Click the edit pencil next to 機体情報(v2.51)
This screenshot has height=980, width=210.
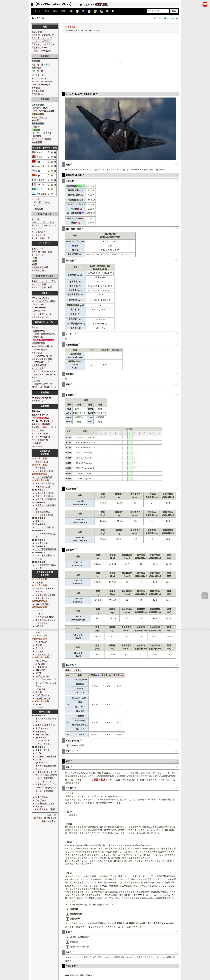tap(84, 175)
